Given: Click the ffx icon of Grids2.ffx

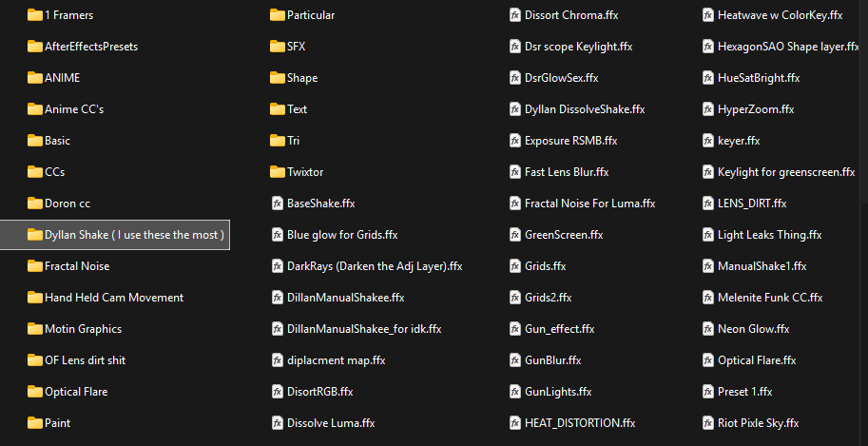Looking at the screenshot, I should (515, 298).
